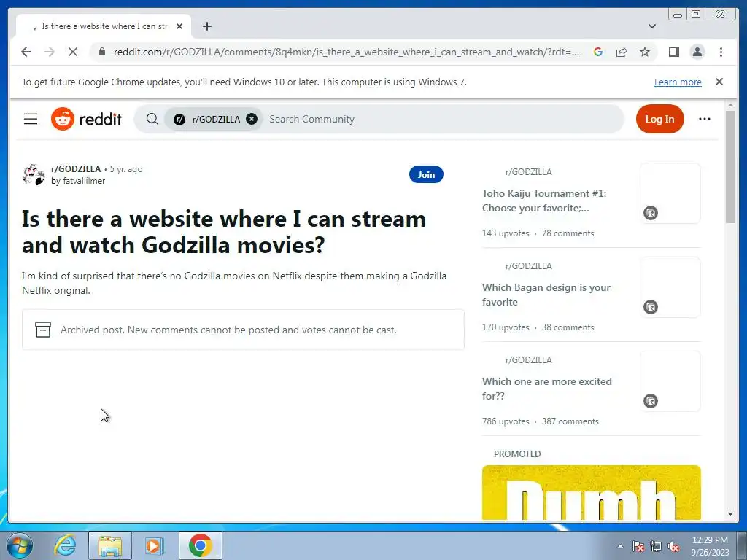Open the network tray icon
The width and height of the screenshot is (747, 560).
tap(656, 546)
